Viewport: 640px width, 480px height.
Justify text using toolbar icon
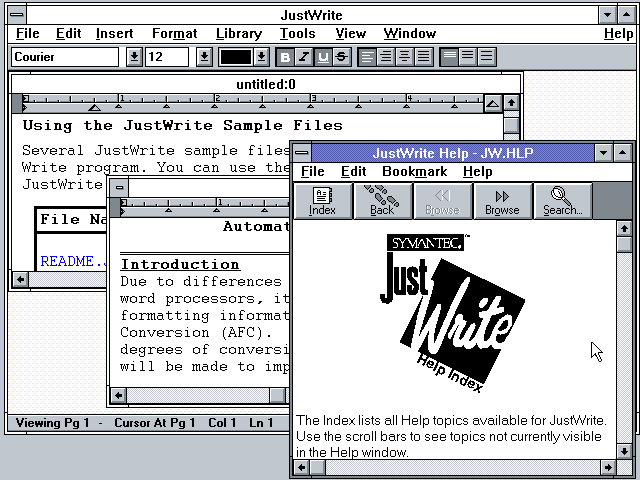[x=423, y=57]
